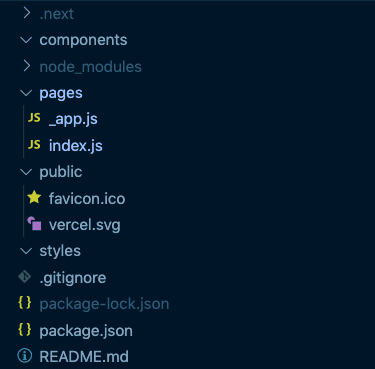Viewport: 375px width, 369px height.
Task: Expand the .next folder chevron
Action: tap(26, 13)
